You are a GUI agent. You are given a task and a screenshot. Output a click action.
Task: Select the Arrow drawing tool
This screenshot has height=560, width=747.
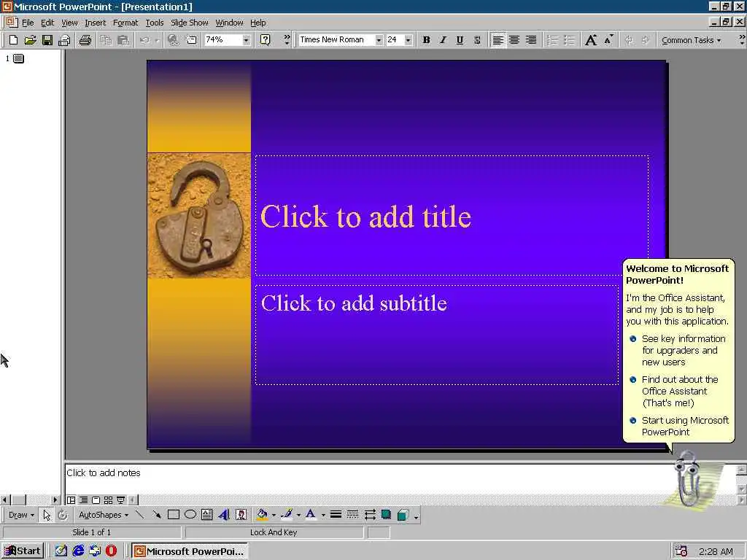(x=156, y=514)
